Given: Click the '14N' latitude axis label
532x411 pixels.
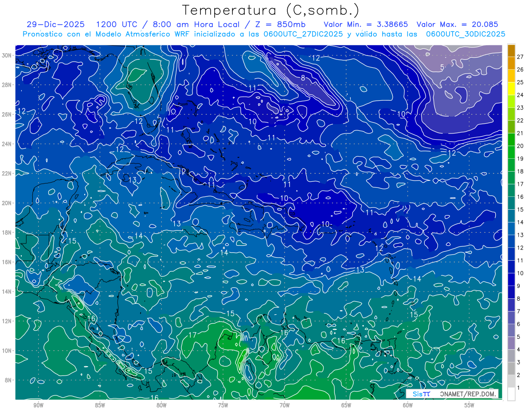Looking at the screenshot, I should pos(7,291).
